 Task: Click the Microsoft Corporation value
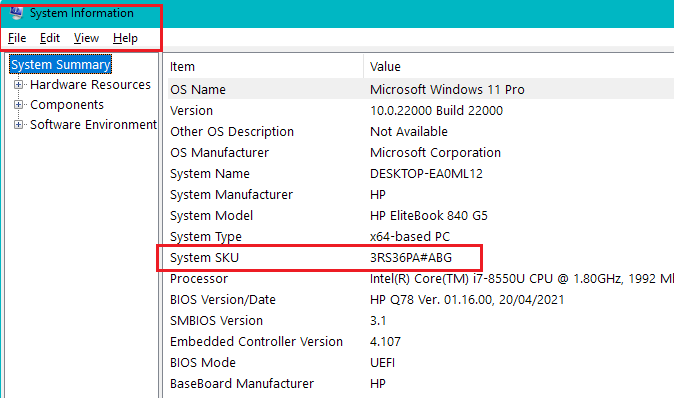435,153
